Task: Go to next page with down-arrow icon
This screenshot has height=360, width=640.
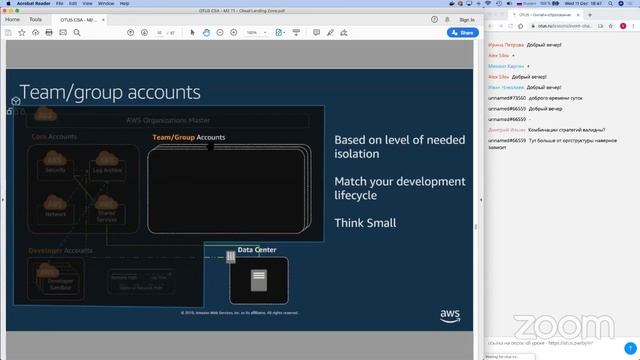Action: point(144,33)
